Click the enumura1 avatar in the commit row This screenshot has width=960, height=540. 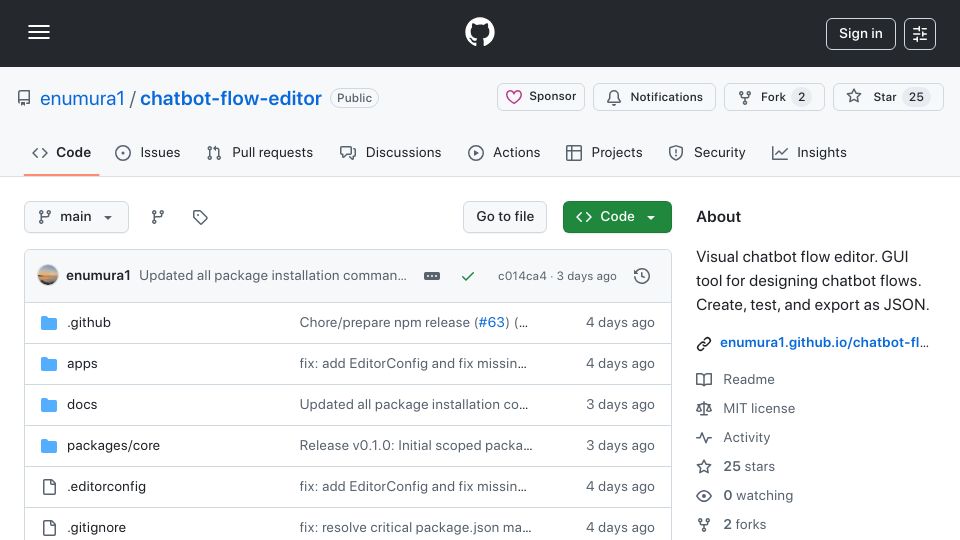coord(48,276)
